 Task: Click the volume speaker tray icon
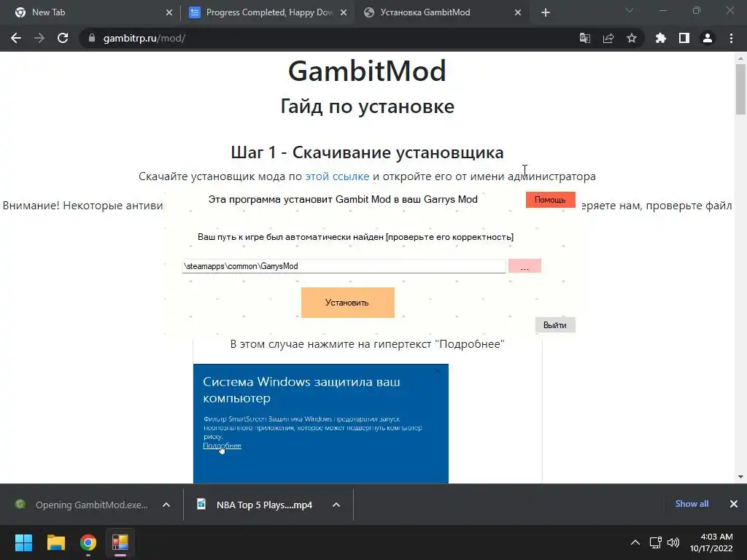[x=673, y=542]
